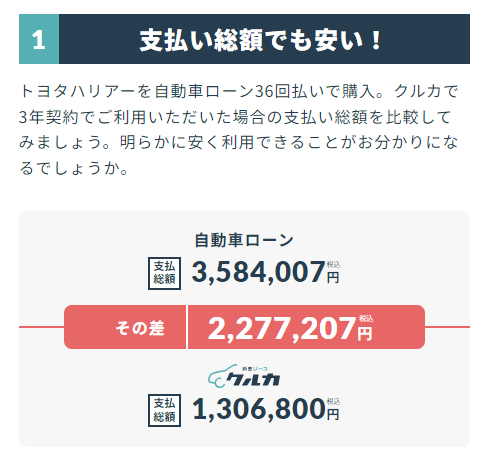Click the 円 symbol after 1,306,800
Image resolution: width=493 pixels, height=466 pixels.
point(333,414)
